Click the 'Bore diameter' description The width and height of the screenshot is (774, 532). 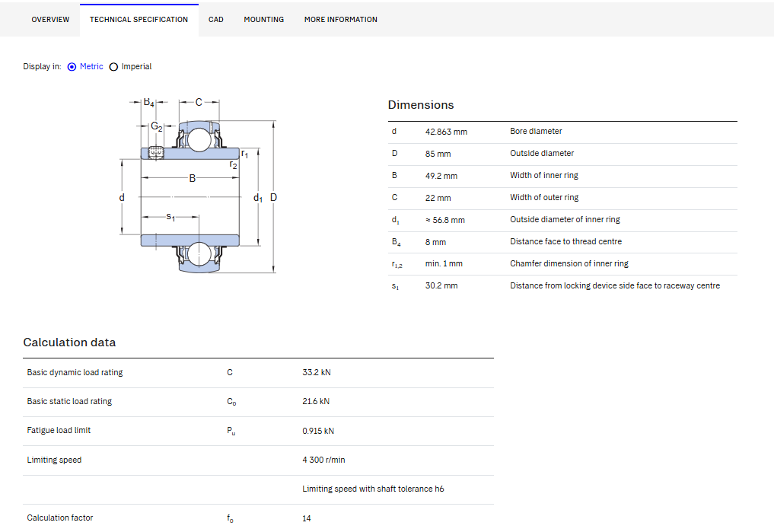click(536, 131)
